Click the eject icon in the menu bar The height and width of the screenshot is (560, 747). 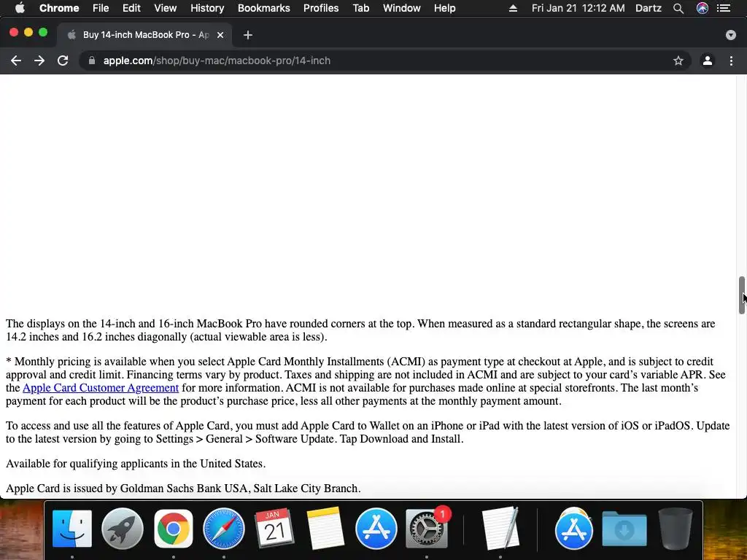513,8
